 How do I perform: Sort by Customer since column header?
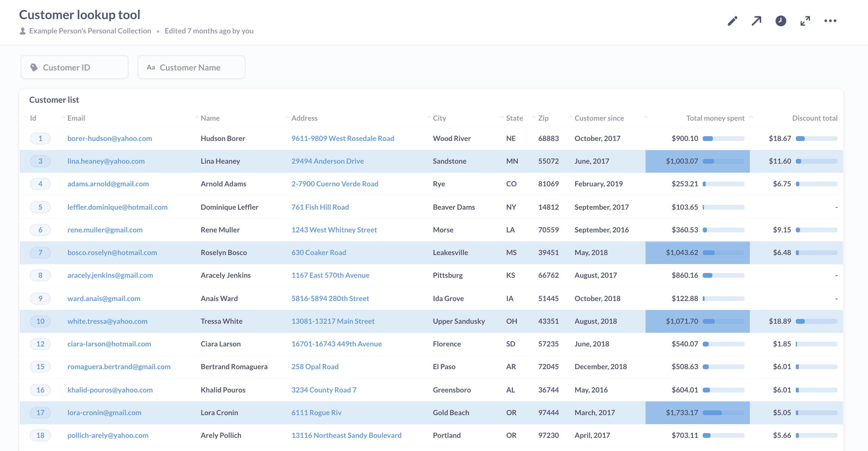point(599,118)
